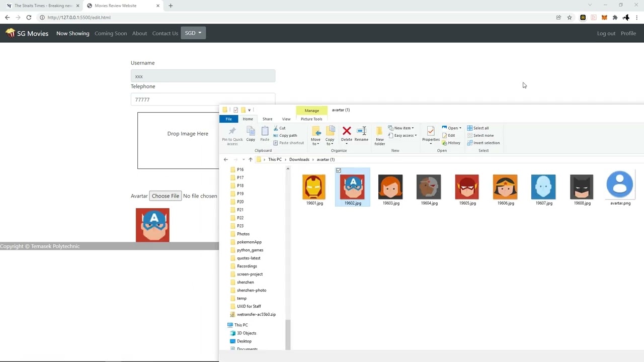Click the red Delete icon
644x362 pixels.
coord(347,131)
